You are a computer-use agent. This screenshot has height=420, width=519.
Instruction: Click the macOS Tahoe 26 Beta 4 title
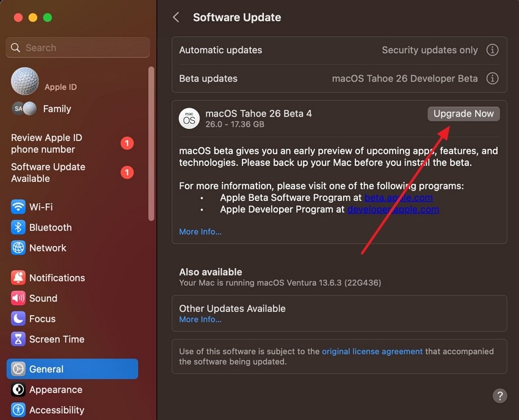pyautogui.click(x=258, y=114)
